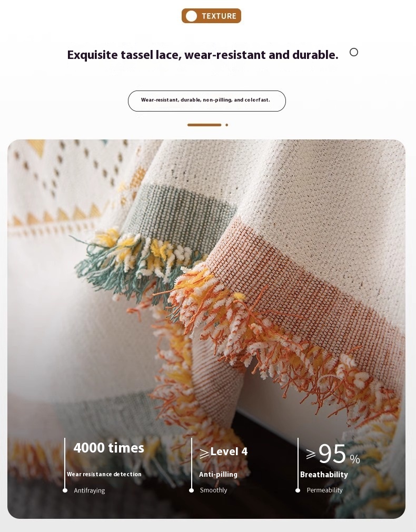The image size is (416, 532).
Task: Click the 'Antifraying' text
Action: click(90, 490)
